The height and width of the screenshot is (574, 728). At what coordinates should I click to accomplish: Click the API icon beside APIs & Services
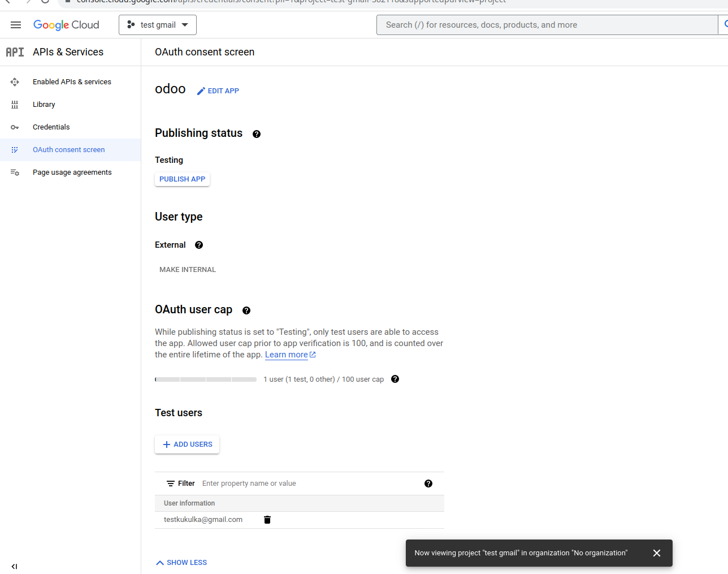click(15, 52)
